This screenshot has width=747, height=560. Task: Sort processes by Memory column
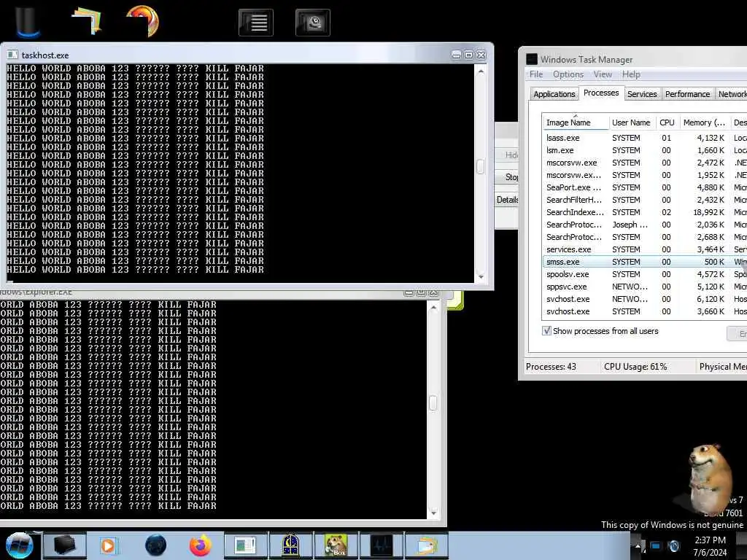click(x=705, y=122)
